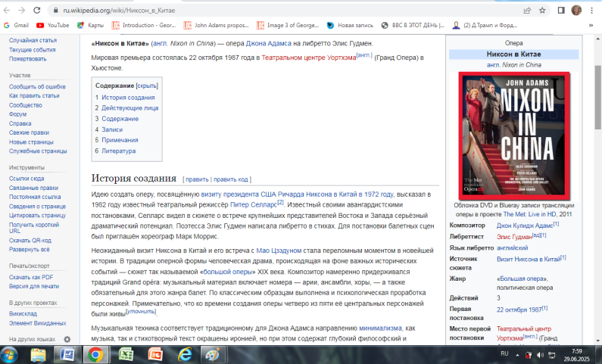
Task: Open Paint from the taskbar
Action: tap(212, 355)
